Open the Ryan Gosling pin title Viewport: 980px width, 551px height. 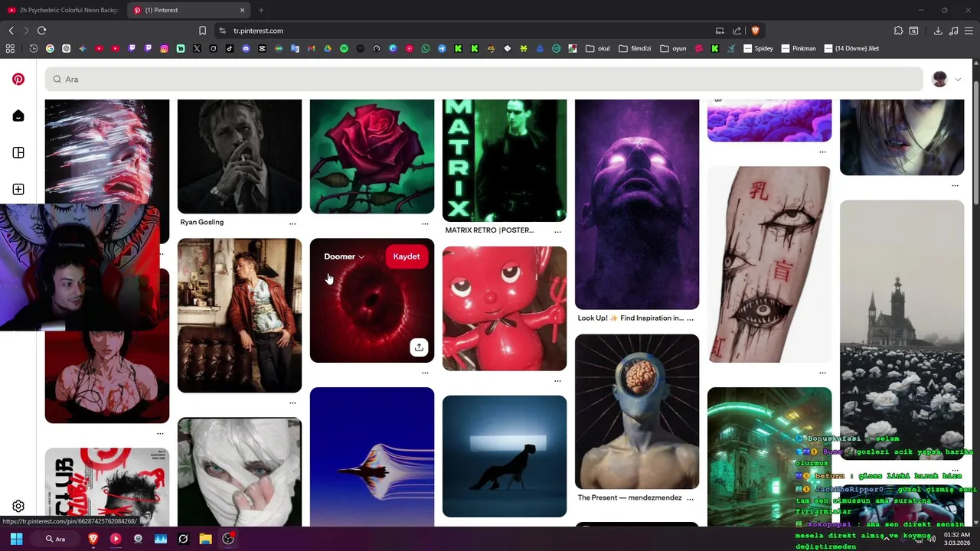pyautogui.click(x=202, y=222)
